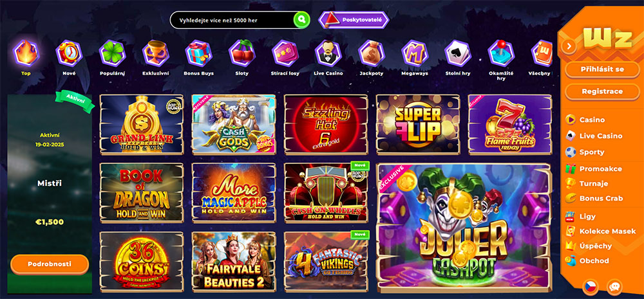
Task: Open the Nové alarm clock category
Action: tap(69, 53)
